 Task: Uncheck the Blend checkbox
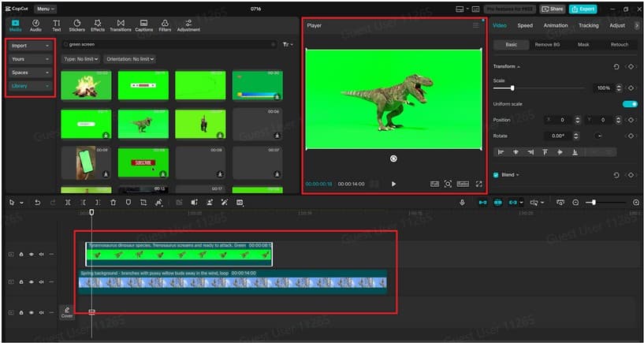pos(496,175)
